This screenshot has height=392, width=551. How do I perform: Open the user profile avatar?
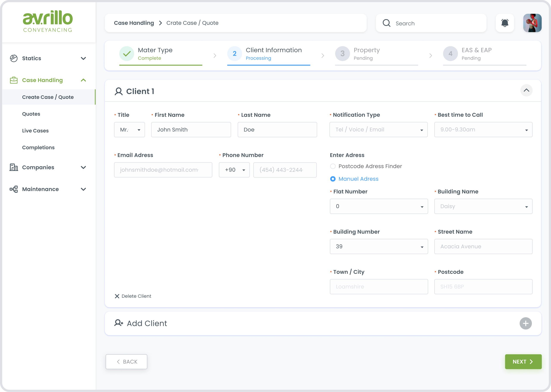tap(532, 23)
